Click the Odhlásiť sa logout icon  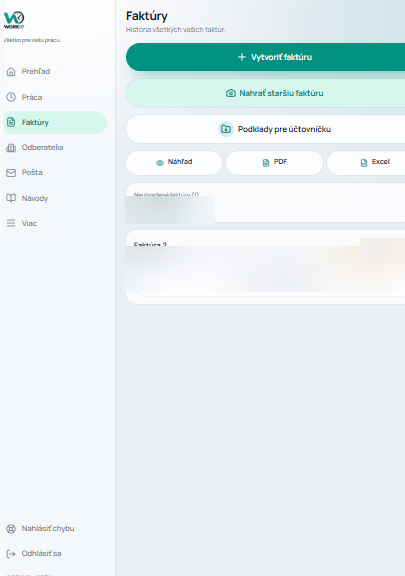click(11, 554)
